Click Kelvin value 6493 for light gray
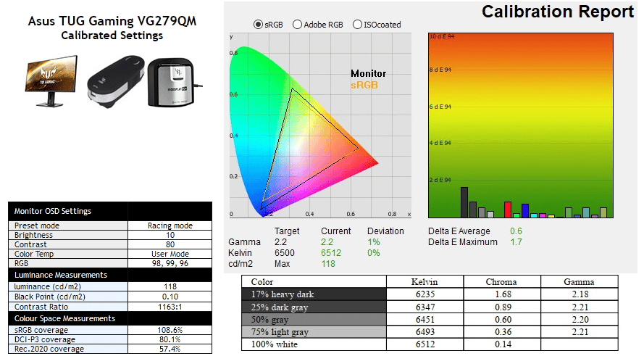 pyautogui.click(x=425, y=332)
